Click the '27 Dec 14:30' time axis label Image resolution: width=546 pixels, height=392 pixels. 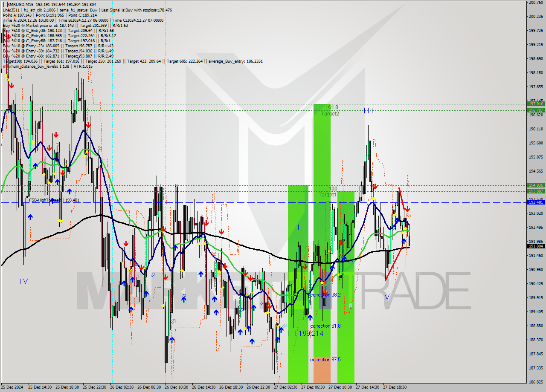(x=368, y=387)
